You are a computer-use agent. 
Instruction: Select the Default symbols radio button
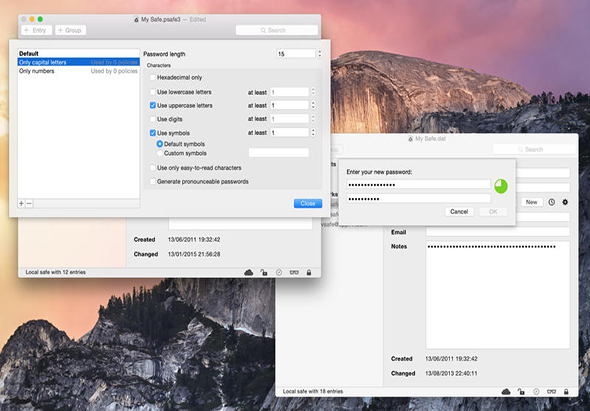click(160, 144)
